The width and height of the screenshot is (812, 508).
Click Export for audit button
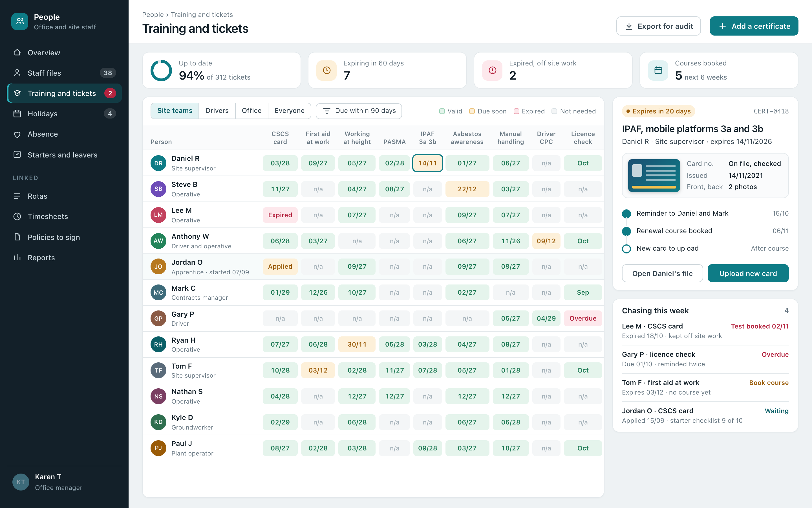click(x=658, y=26)
